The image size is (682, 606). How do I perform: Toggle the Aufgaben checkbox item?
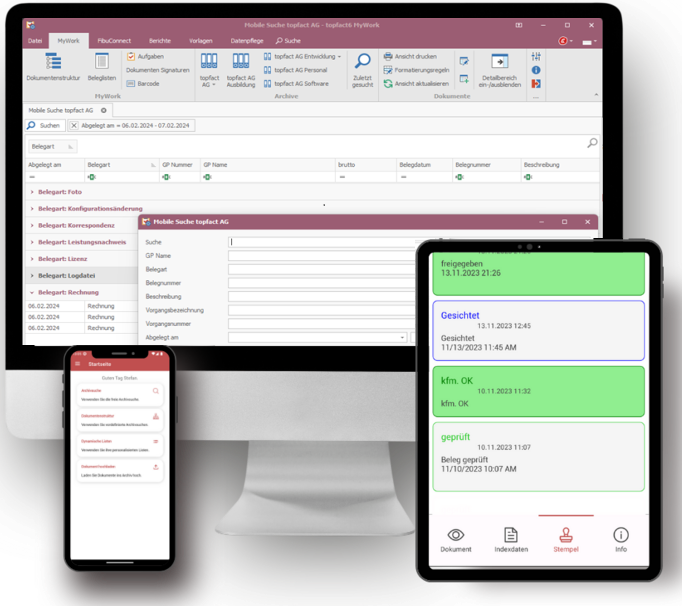point(131,57)
